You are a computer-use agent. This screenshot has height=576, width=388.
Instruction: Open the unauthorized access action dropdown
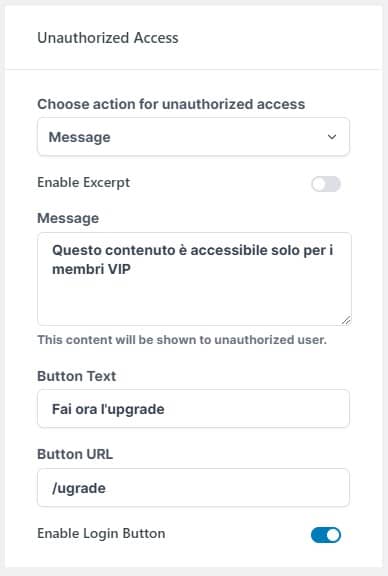[x=193, y=137]
